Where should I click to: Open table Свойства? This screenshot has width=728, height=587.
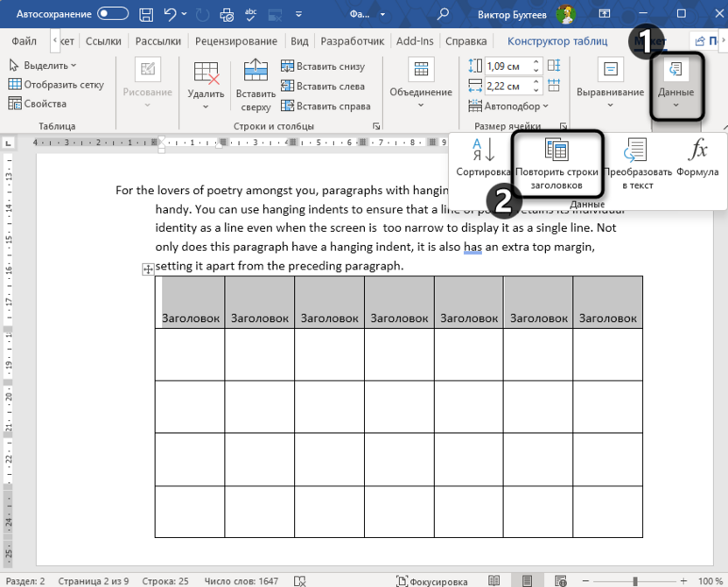[x=38, y=103]
